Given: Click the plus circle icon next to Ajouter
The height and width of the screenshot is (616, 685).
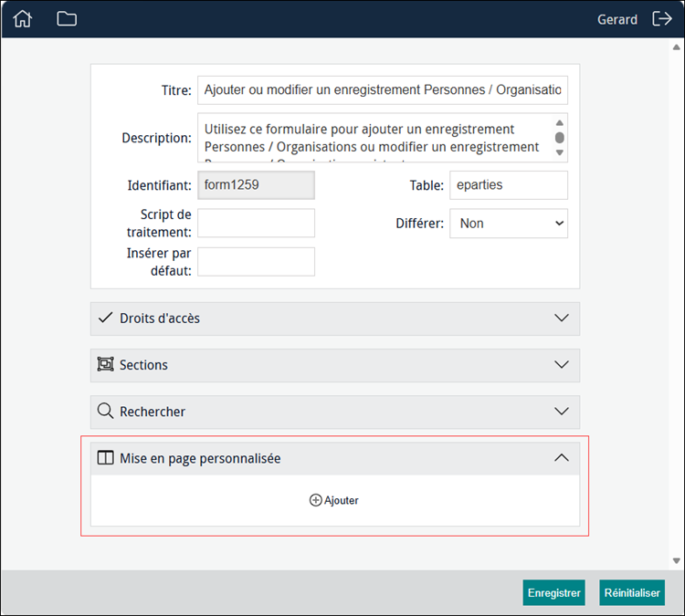Looking at the screenshot, I should click(x=315, y=500).
